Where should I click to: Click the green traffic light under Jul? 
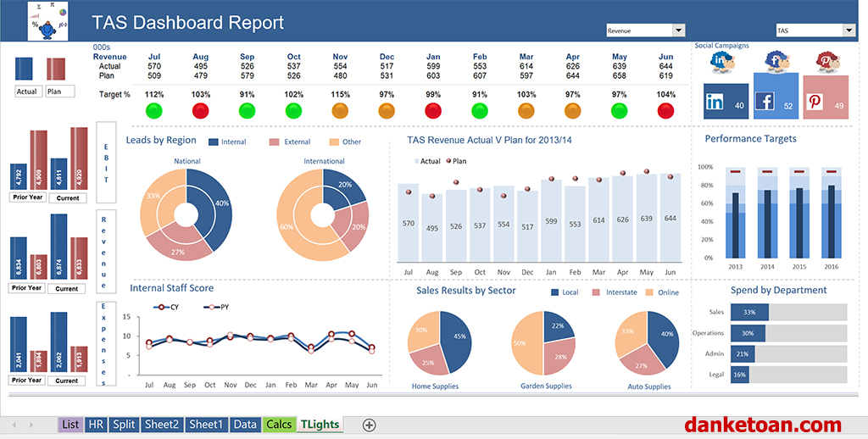pyautogui.click(x=154, y=111)
